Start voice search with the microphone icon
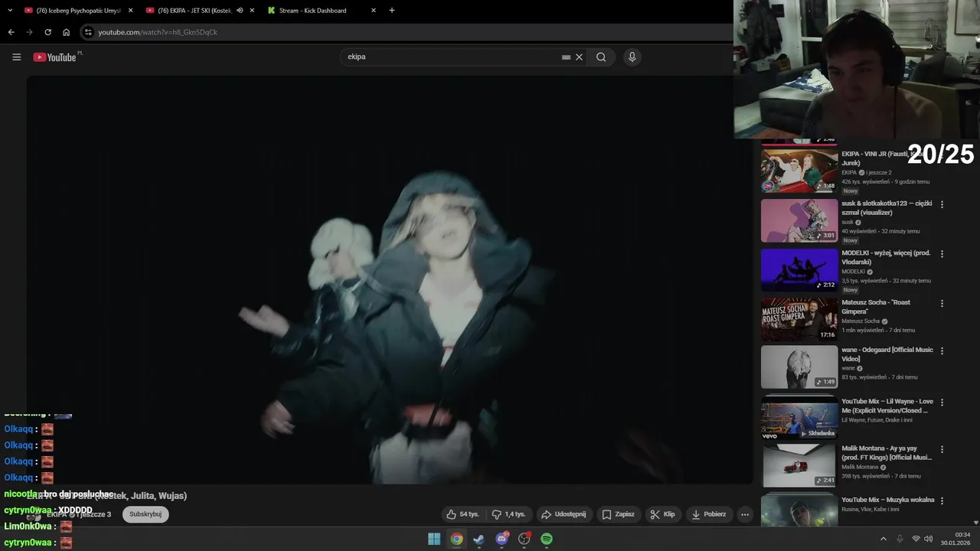980x551 pixels. click(632, 57)
